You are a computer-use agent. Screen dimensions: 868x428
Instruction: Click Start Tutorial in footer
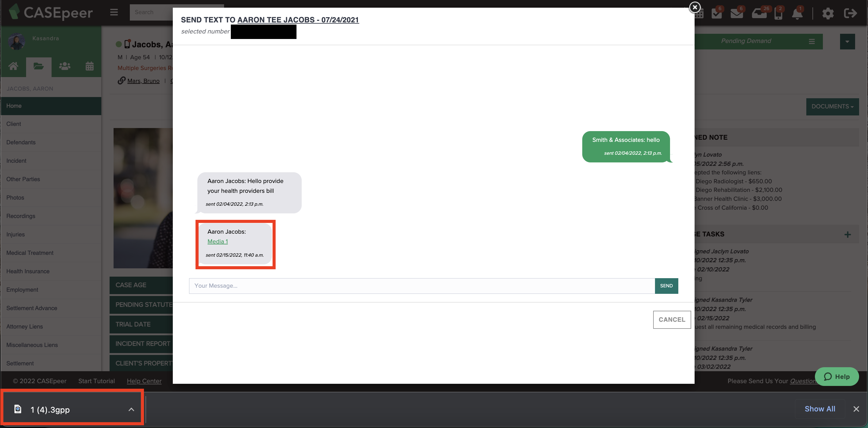click(96, 381)
